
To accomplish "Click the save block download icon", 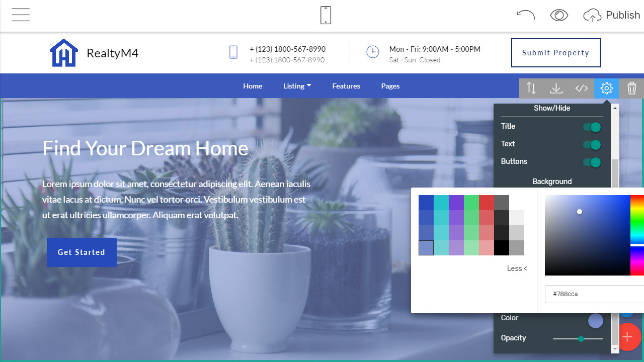I will point(556,88).
